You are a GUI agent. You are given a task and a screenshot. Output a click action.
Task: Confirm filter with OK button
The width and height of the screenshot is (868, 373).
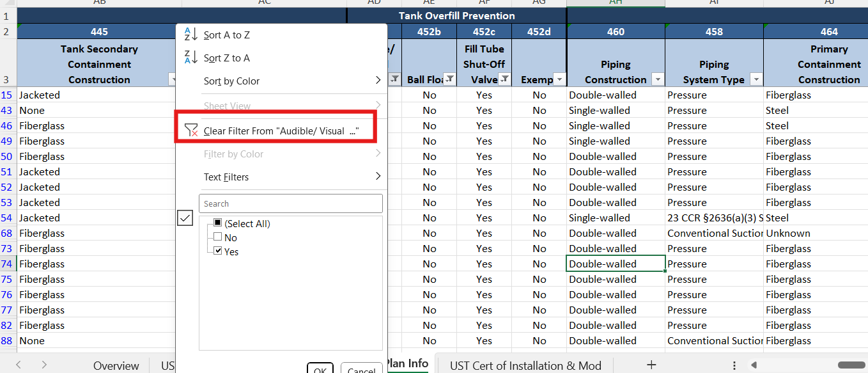coord(320,369)
